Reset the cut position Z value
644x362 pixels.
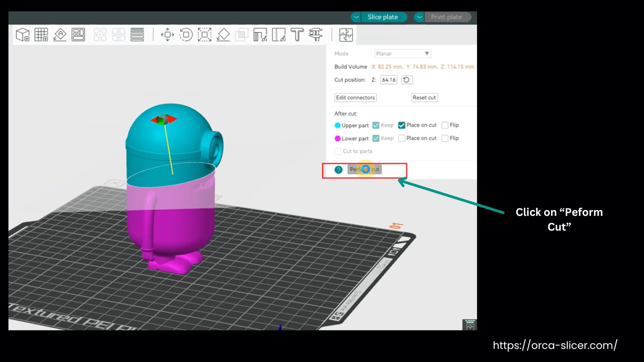pyautogui.click(x=407, y=80)
